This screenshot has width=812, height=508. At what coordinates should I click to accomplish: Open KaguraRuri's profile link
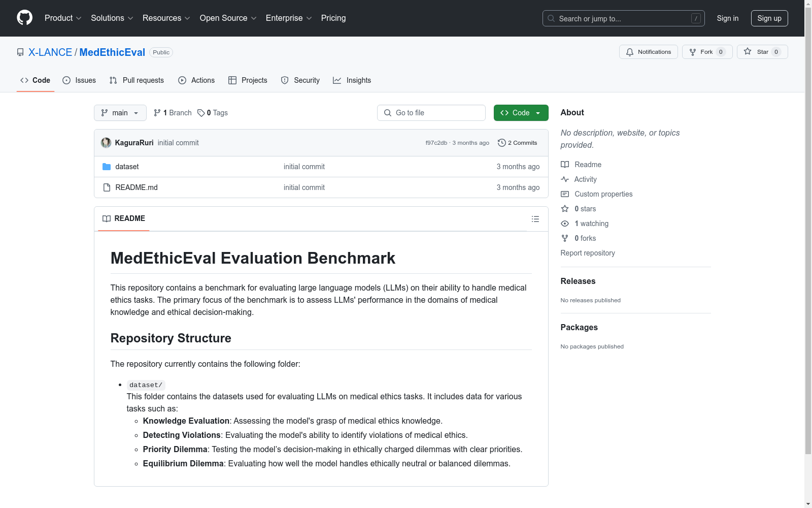coord(134,143)
